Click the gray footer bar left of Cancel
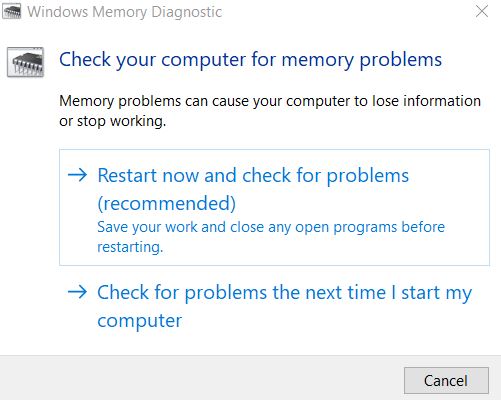This screenshot has height=400, width=501. click(x=200, y=378)
